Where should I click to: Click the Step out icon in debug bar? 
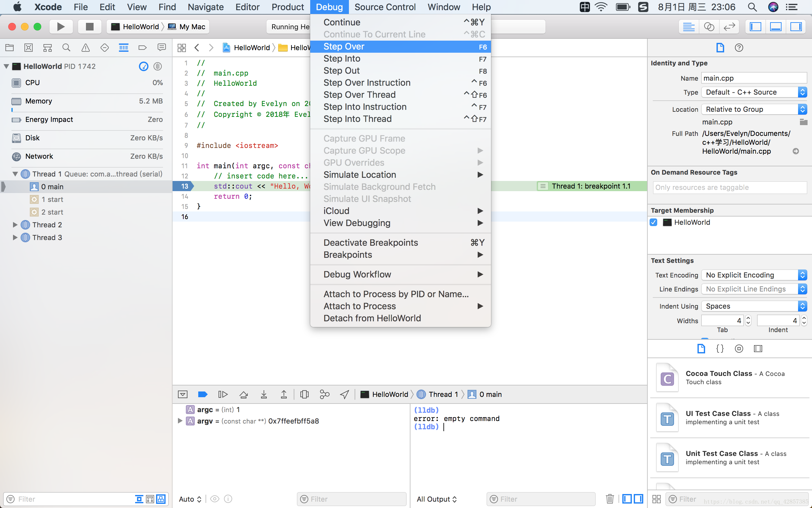click(x=284, y=394)
